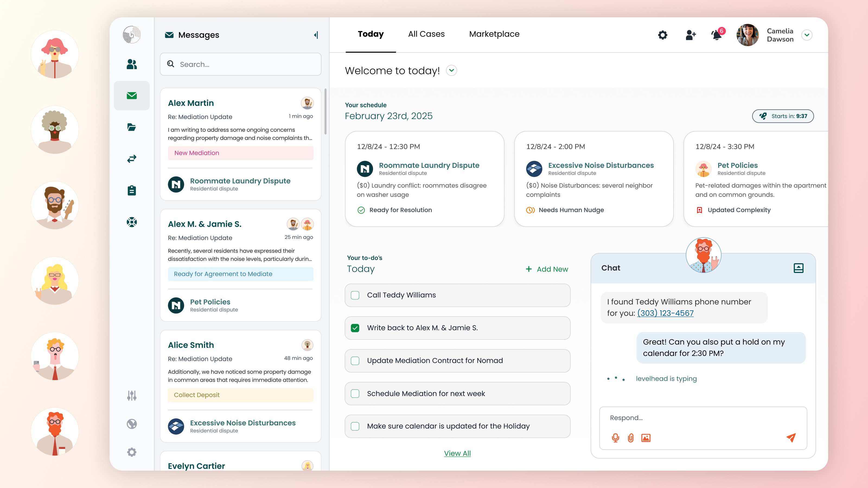
Task: Click Ready for Agreement to Mediate tag
Action: click(x=241, y=274)
